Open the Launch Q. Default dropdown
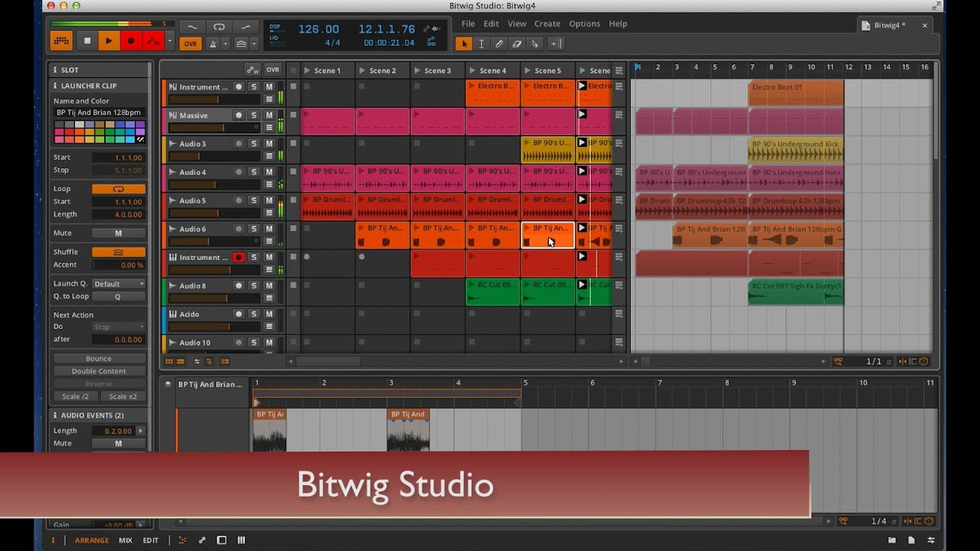980x551 pixels. (x=119, y=284)
